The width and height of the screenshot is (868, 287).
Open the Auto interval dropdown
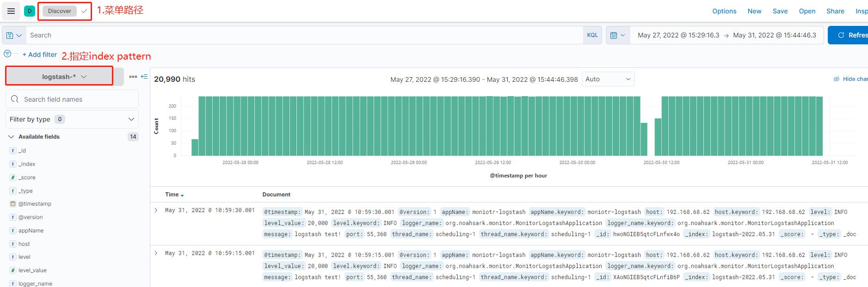pyautogui.click(x=608, y=79)
